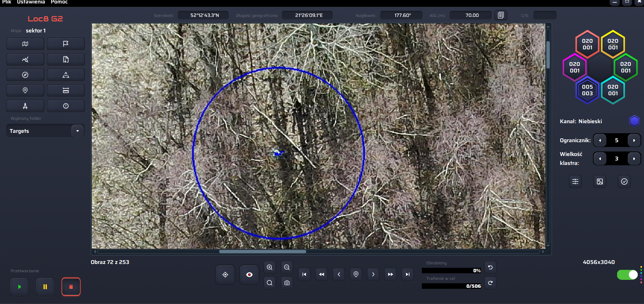Image resolution: width=644 pixels, height=304 pixels.
Task: Take a snapshot with the camera icon
Action: pos(287,283)
